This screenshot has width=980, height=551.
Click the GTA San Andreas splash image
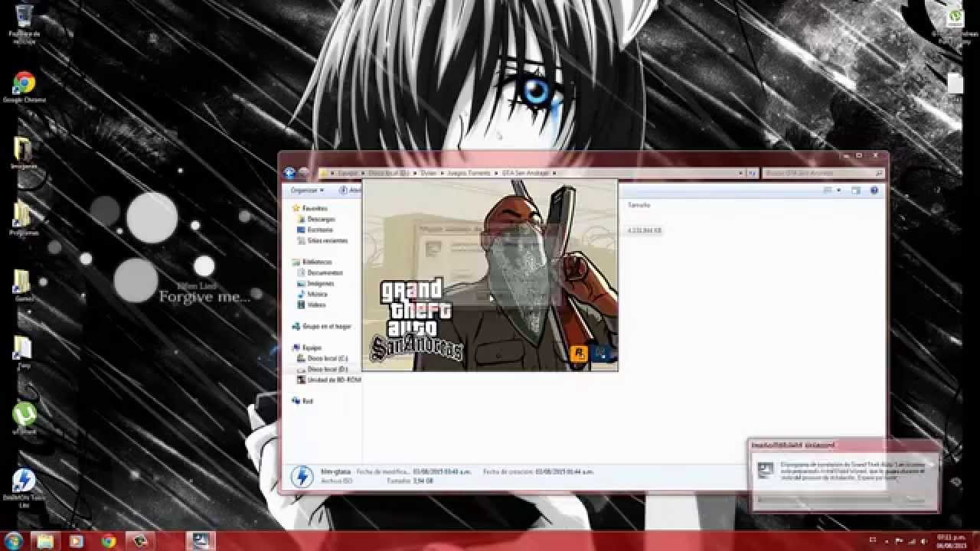490,275
